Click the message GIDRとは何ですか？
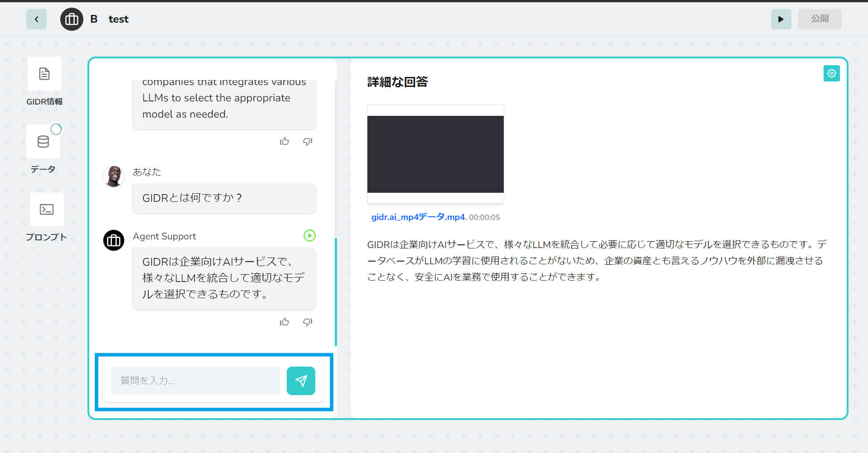This screenshot has width=868, height=453. [x=224, y=198]
